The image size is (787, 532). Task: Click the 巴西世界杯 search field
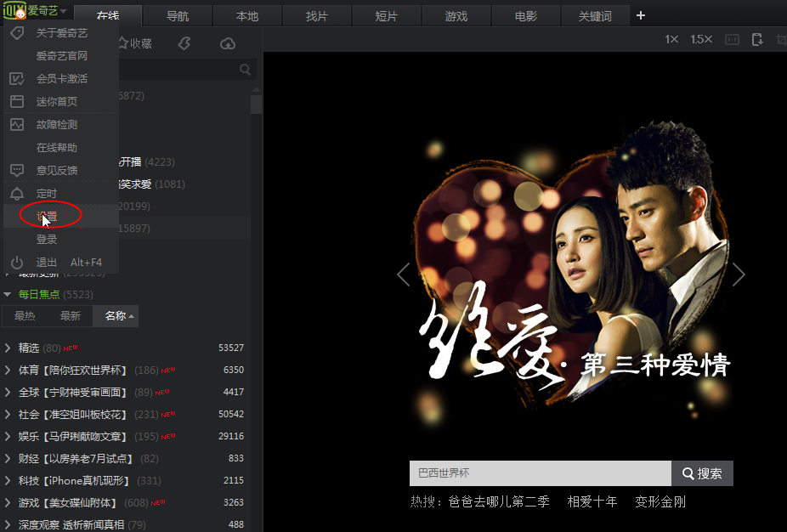(x=540, y=473)
